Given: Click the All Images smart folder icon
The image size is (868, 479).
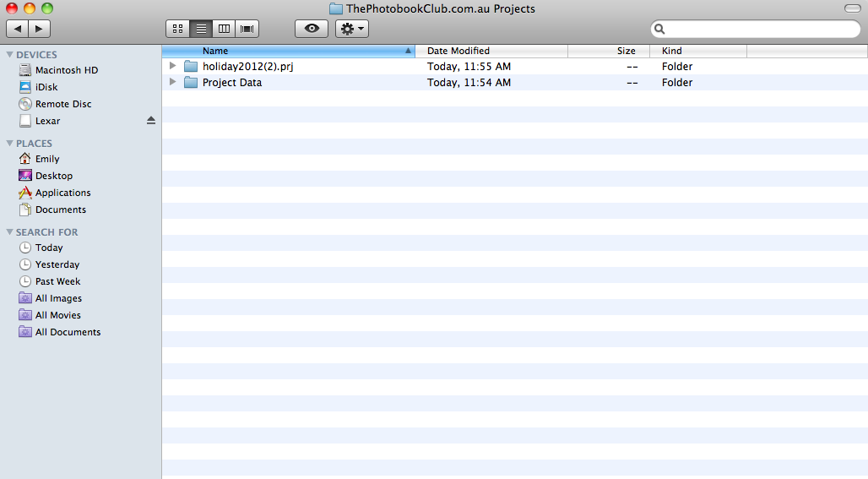Looking at the screenshot, I should [x=25, y=298].
